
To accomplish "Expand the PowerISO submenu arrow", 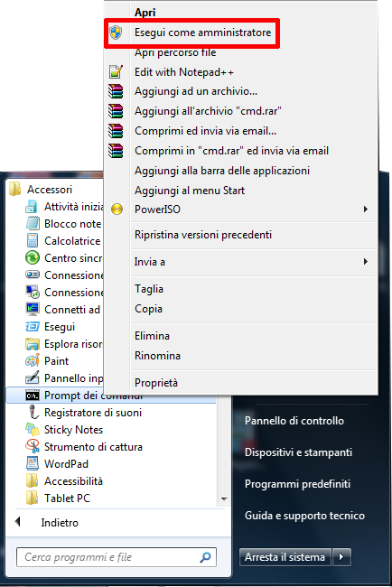I will pos(366,210).
